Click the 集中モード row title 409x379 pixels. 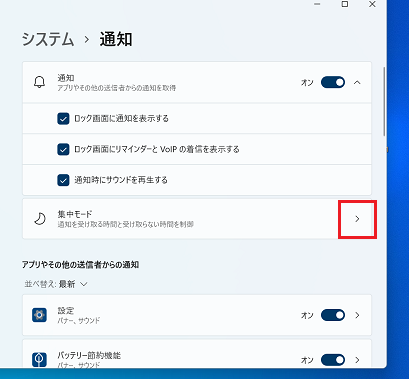75,214
